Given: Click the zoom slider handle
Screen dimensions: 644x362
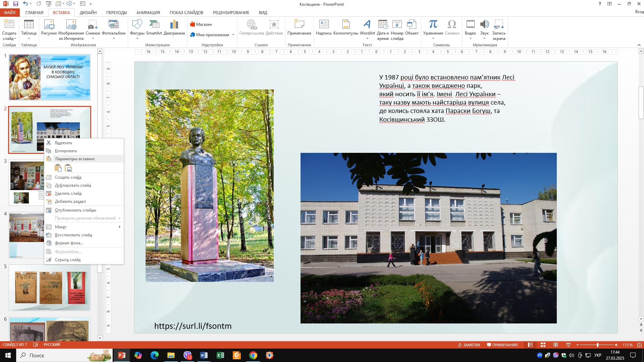Looking at the screenshot, I should [597, 345].
